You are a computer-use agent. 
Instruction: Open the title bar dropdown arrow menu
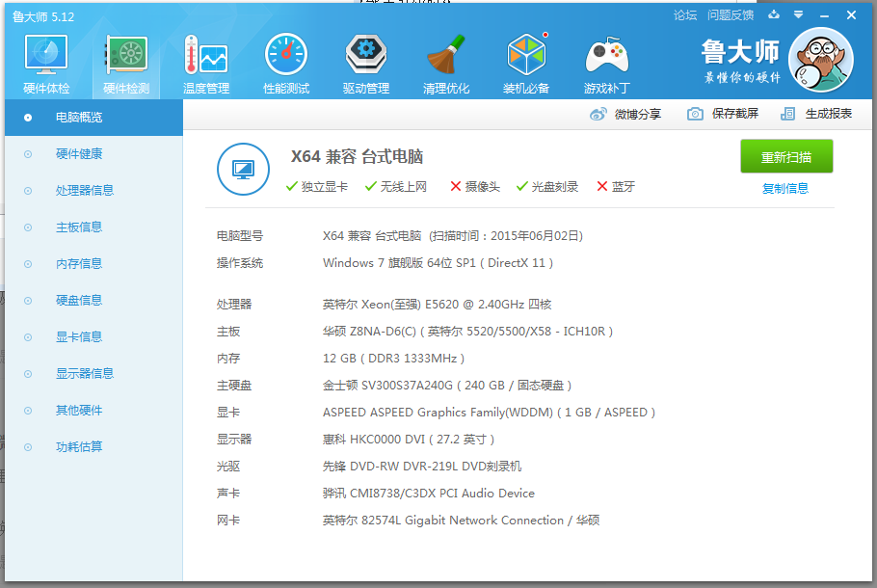[x=796, y=15]
